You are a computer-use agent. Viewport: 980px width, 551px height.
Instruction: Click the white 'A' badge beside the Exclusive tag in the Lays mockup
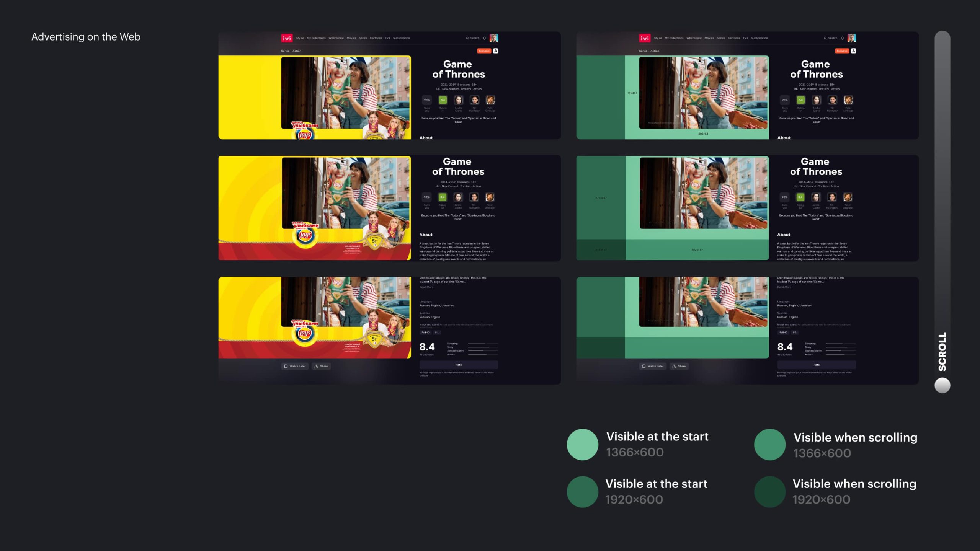point(496,51)
